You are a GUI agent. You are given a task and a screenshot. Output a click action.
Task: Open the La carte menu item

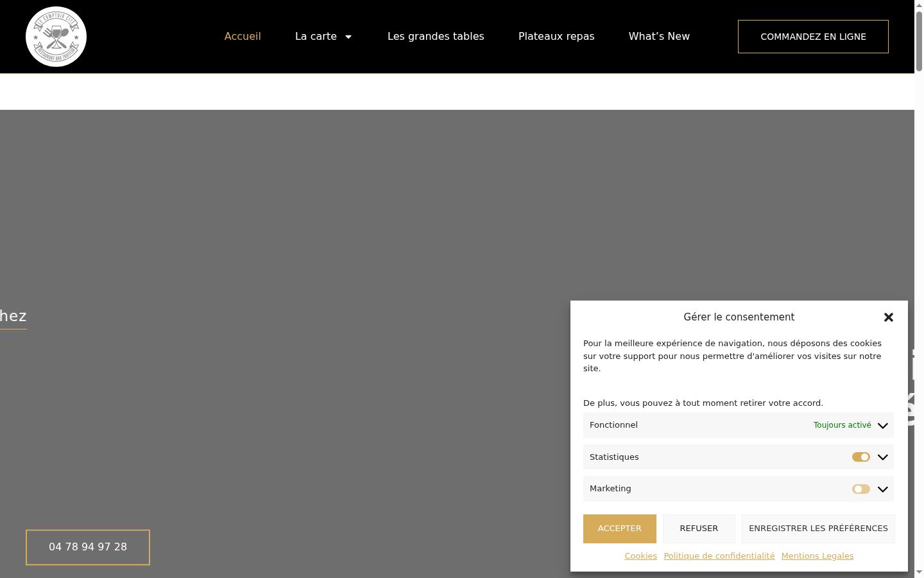316,37
